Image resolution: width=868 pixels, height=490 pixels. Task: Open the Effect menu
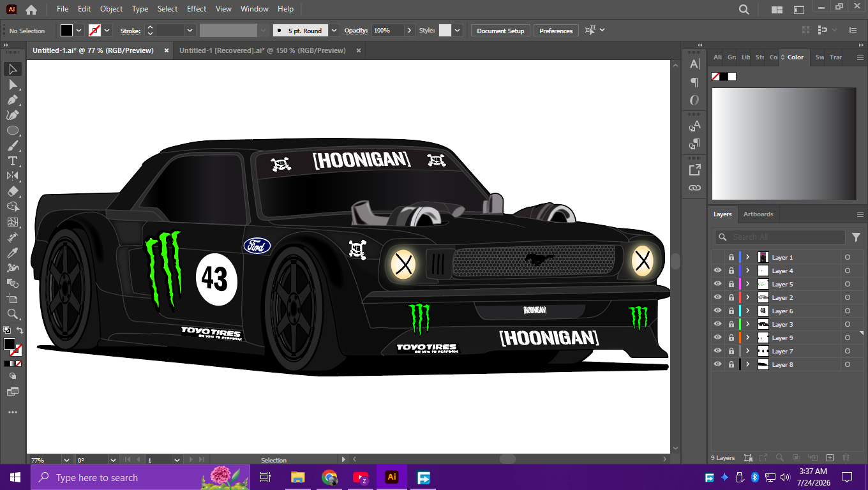(x=197, y=9)
